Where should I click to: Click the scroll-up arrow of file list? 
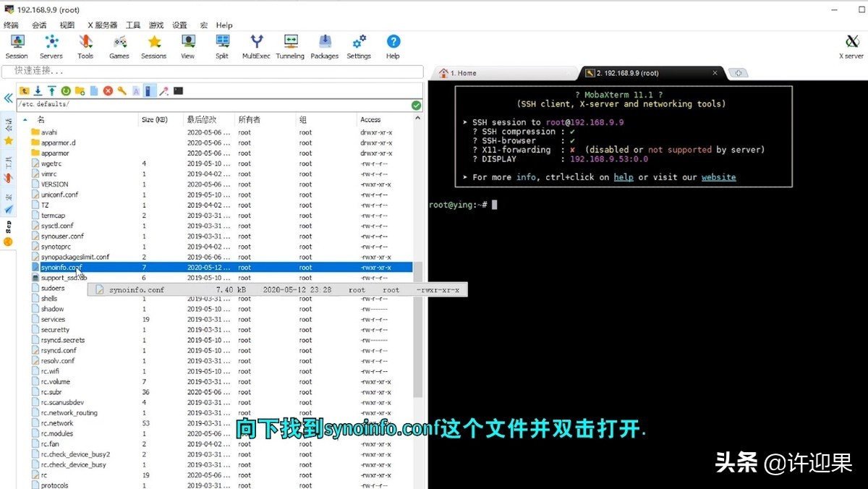tap(418, 119)
